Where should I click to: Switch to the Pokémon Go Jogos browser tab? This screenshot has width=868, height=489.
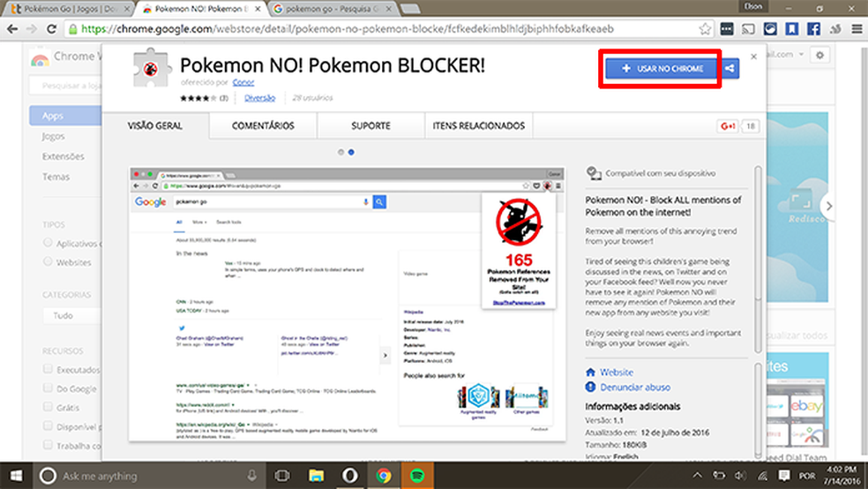[x=70, y=9]
